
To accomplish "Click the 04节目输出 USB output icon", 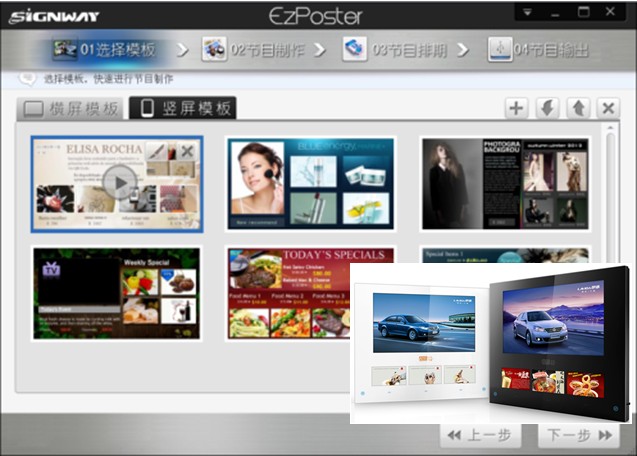I will tap(500, 50).
